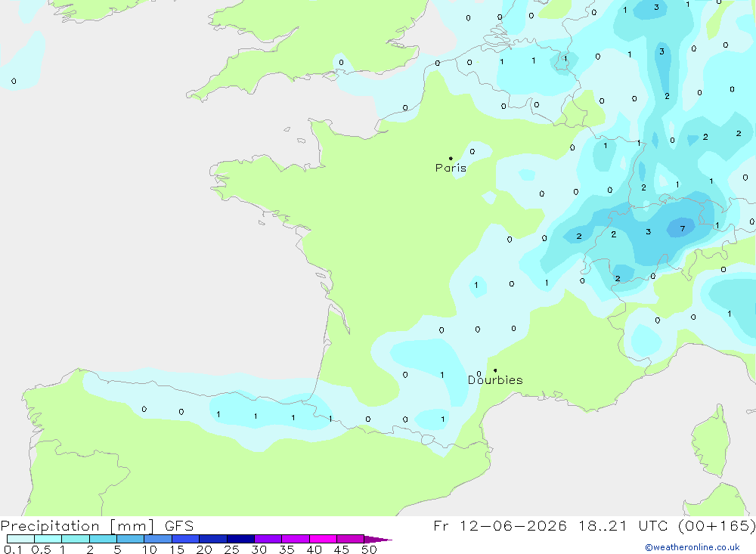Click the legend arrow tip above 50 mm
The height and width of the screenshot is (554, 756).
(378, 540)
